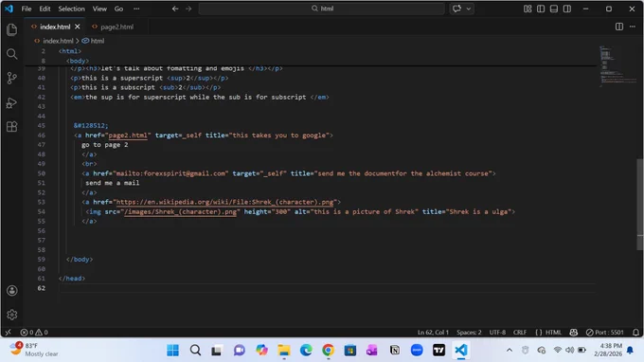The width and height of the screenshot is (644, 362).
Task: Select the index.html tab
Action: pos(55,27)
